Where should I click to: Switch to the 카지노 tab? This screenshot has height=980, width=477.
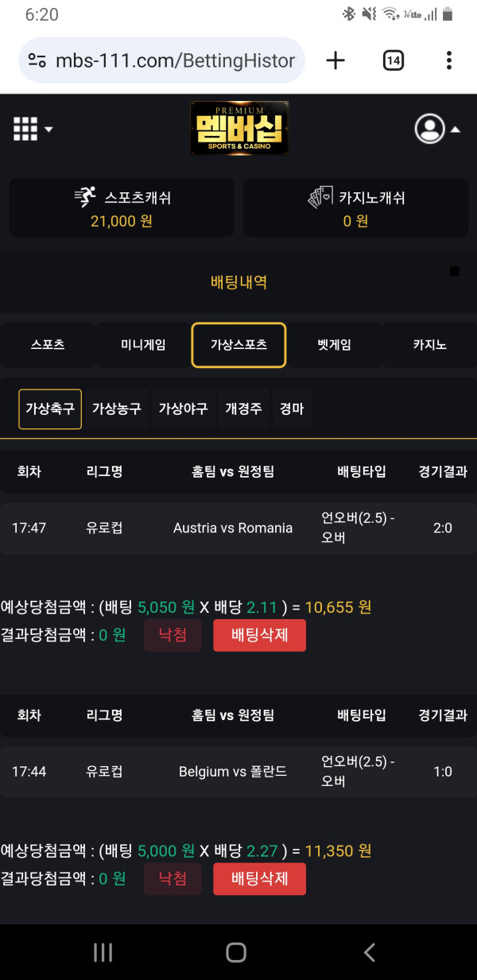(x=429, y=345)
